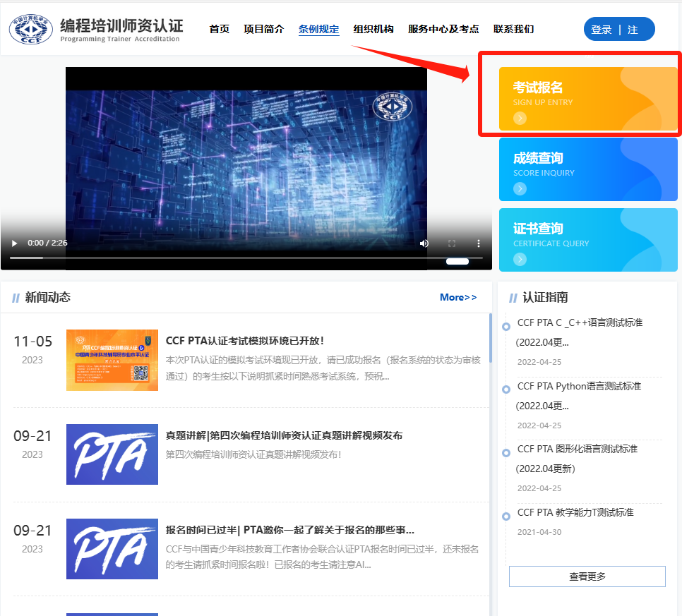
Task: Open video fullscreen mode
Action: point(452,243)
